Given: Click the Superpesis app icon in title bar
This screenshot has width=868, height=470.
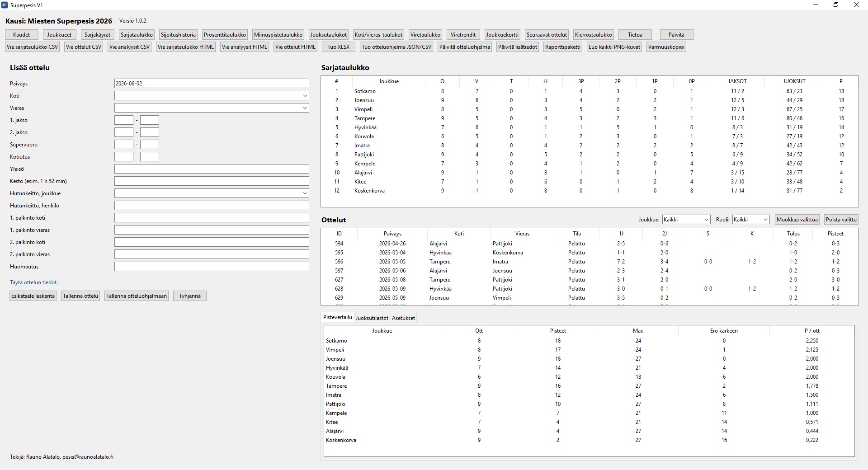Looking at the screenshot, I should point(5,5).
